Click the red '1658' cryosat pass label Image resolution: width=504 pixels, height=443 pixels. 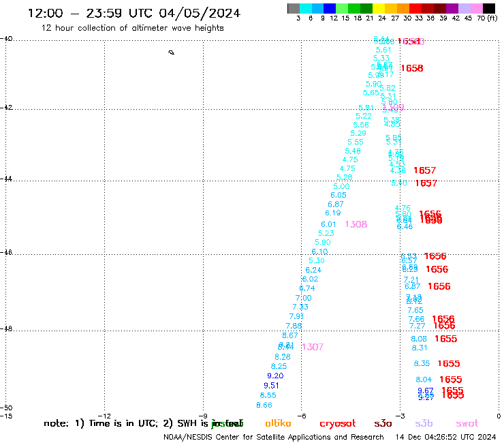point(412,68)
